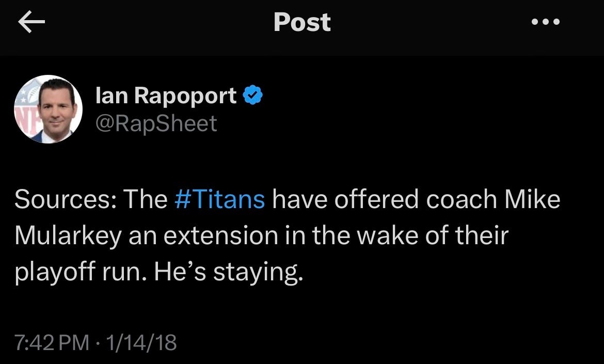Click the name "Mike" in the post
The height and width of the screenshot is (364, 604).
pyautogui.click(x=534, y=200)
